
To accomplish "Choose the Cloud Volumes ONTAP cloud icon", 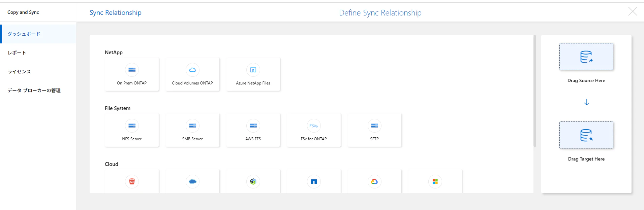I will click(192, 70).
